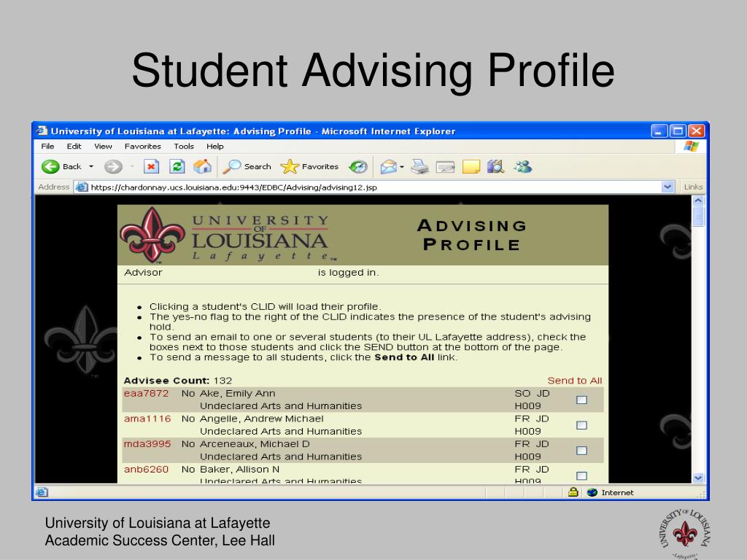Click the Forward arrow button
The height and width of the screenshot is (560, 747).
tap(113, 167)
